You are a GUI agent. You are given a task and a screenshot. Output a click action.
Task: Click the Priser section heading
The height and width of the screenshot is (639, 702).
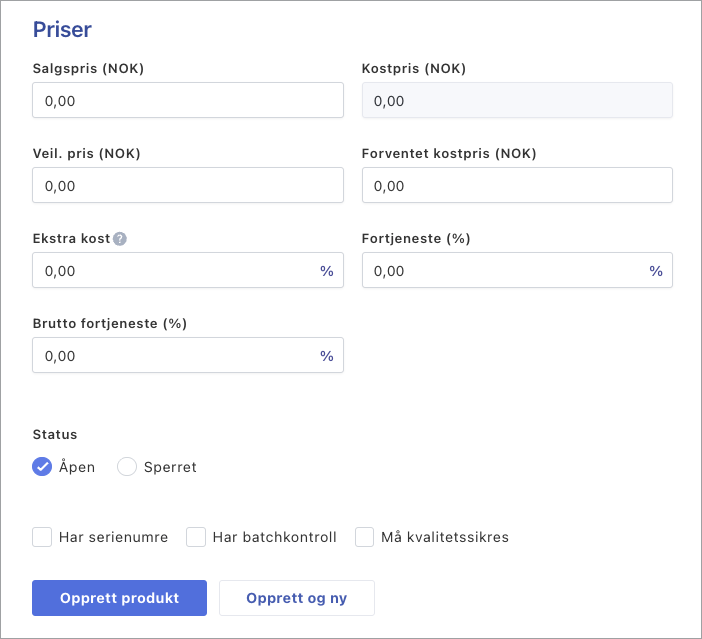pos(62,29)
